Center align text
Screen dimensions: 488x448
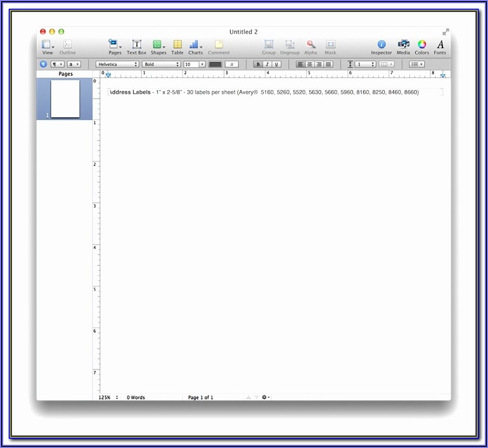pos(310,64)
